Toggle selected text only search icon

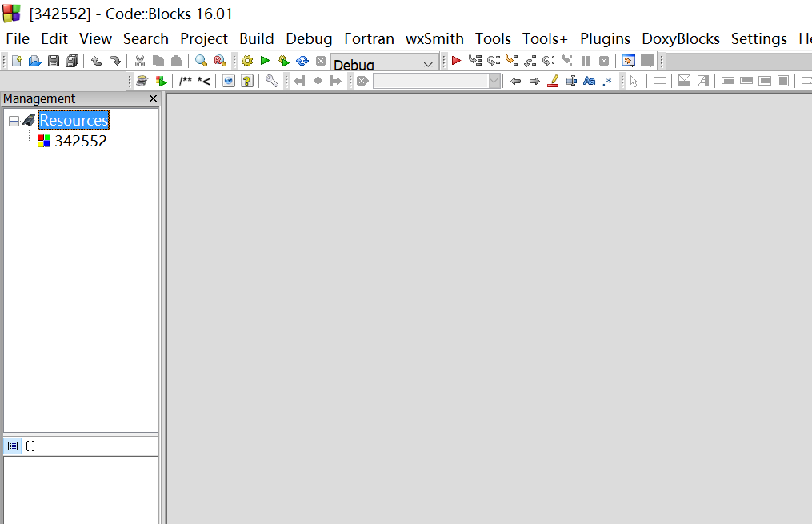(x=571, y=81)
